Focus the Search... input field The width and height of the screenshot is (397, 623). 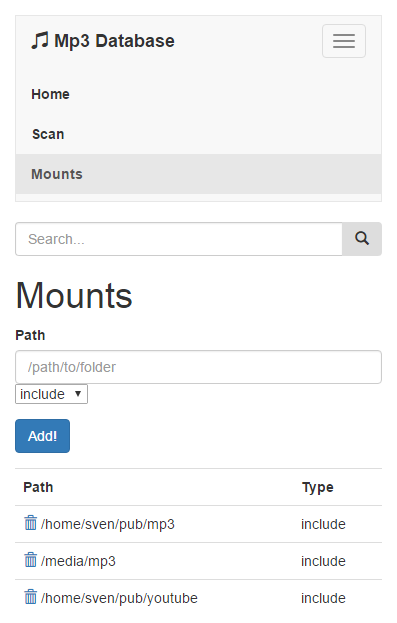179,239
